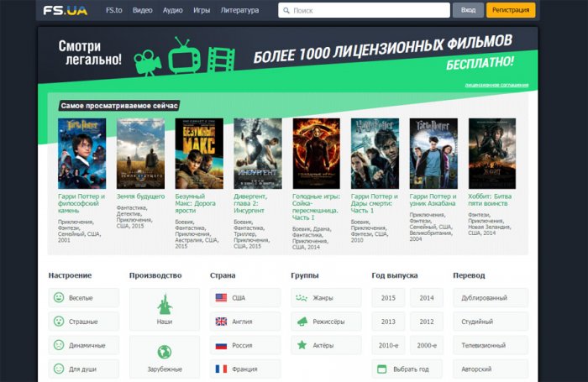Click the FS.UA logo
Screen dimensions: 588x382
coord(66,10)
